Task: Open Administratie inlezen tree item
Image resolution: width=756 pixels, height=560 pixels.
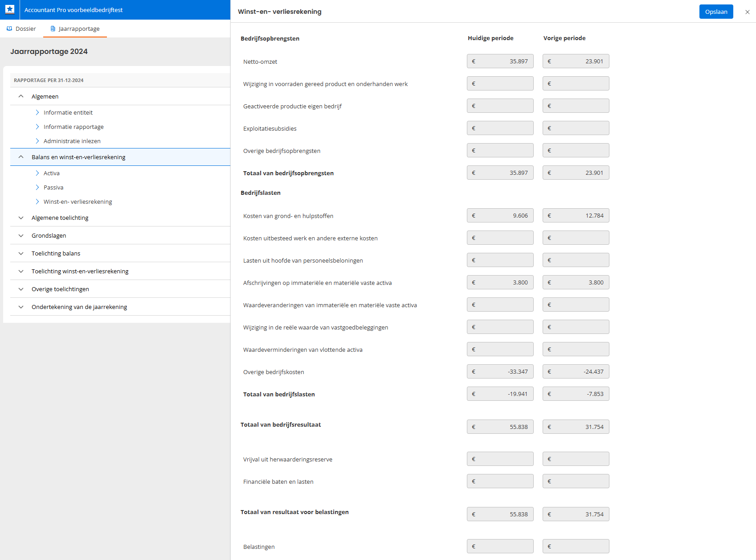Action: coord(72,141)
